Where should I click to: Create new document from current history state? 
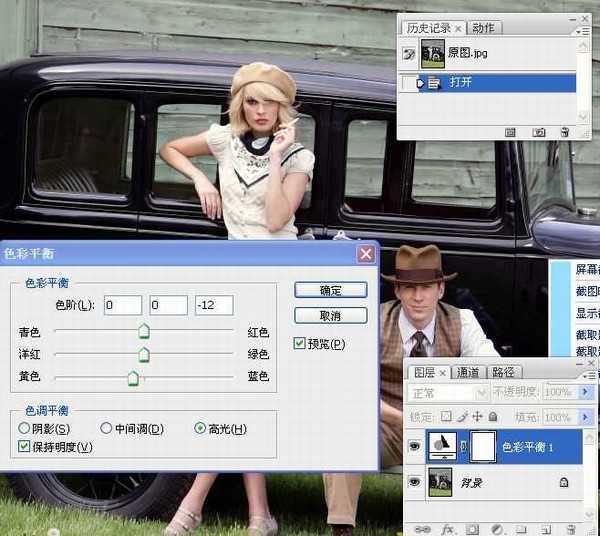[510, 132]
